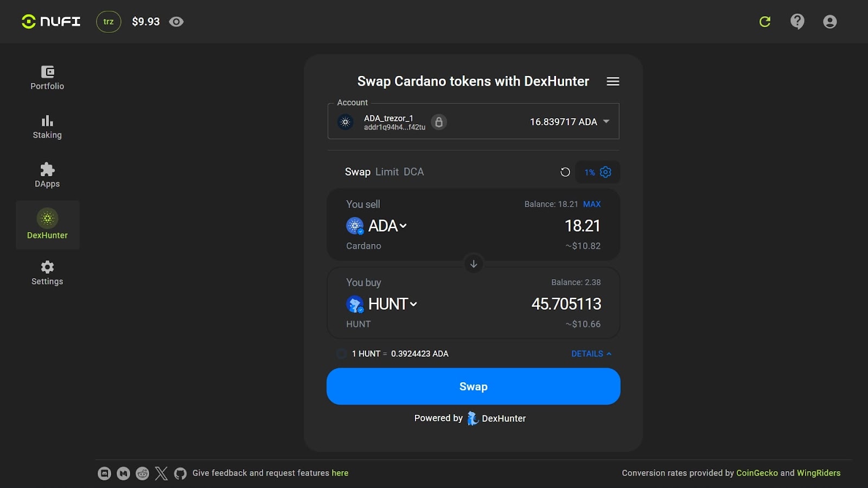Click the 1 HUNT = 0.3924423 ADA rate

400,354
